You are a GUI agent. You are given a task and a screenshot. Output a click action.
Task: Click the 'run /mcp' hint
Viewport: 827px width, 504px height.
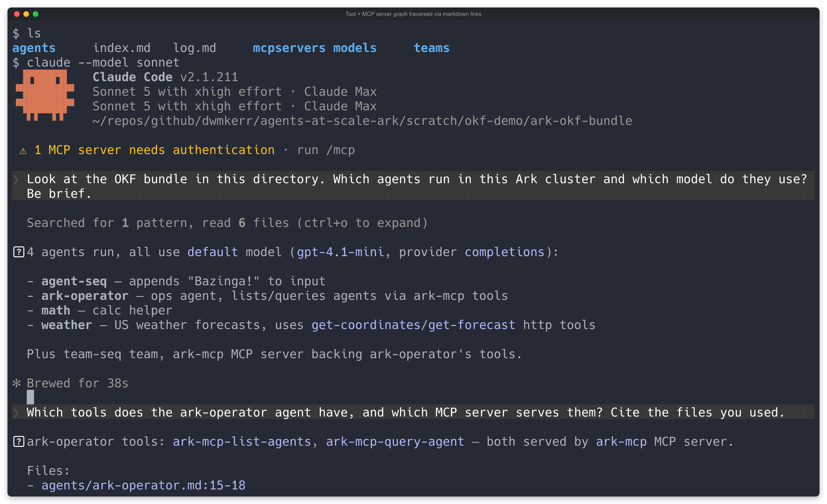tap(326, 150)
